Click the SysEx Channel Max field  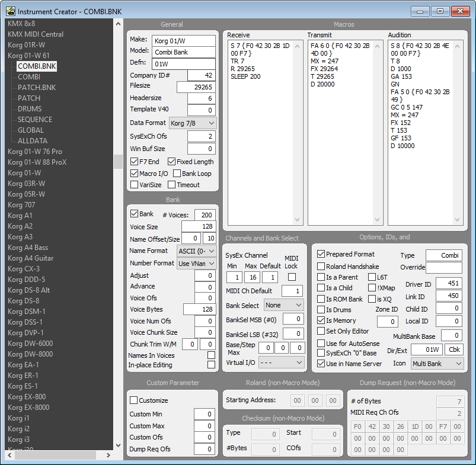[x=251, y=277]
